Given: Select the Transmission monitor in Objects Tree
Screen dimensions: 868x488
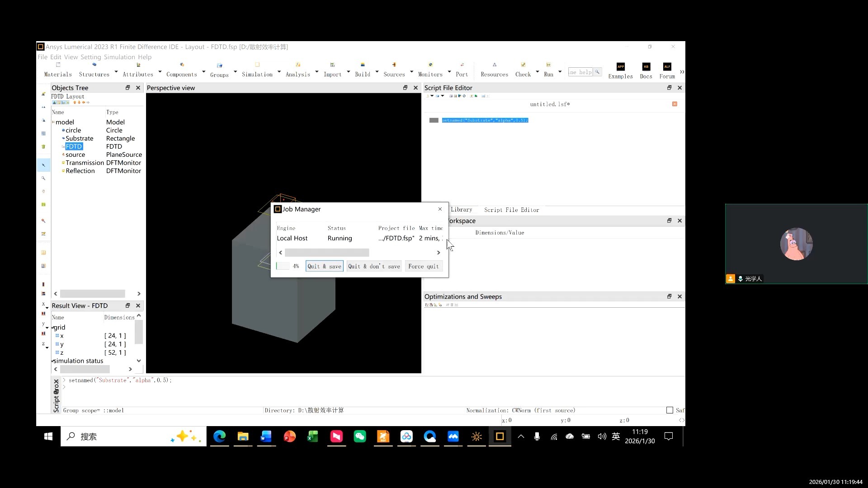Looking at the screenshot, I should (x=85, y=163).
